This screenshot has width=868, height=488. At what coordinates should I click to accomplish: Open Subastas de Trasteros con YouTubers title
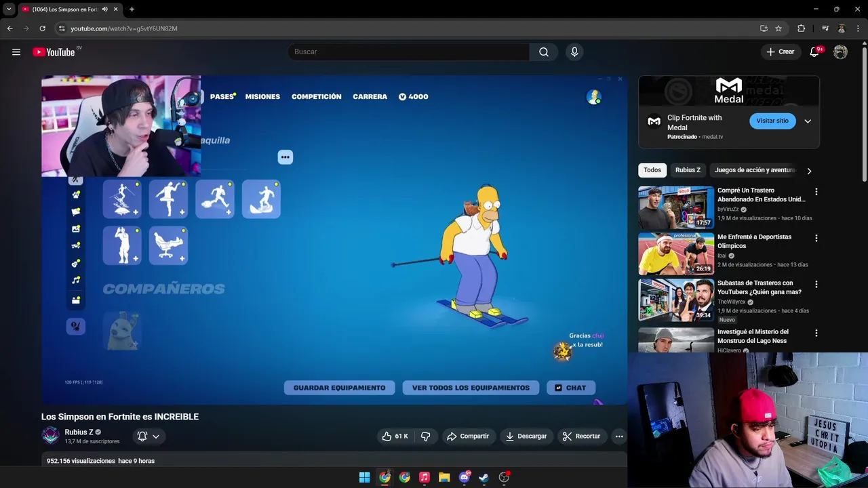click(759, 287)
